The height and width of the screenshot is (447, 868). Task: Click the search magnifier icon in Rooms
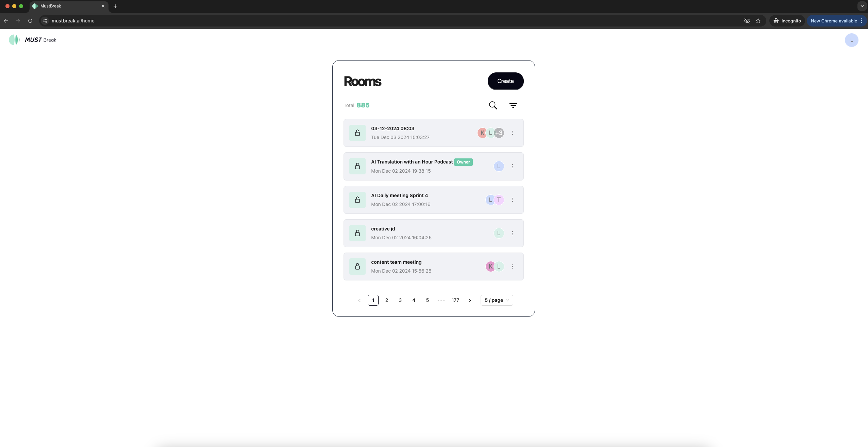493,105
